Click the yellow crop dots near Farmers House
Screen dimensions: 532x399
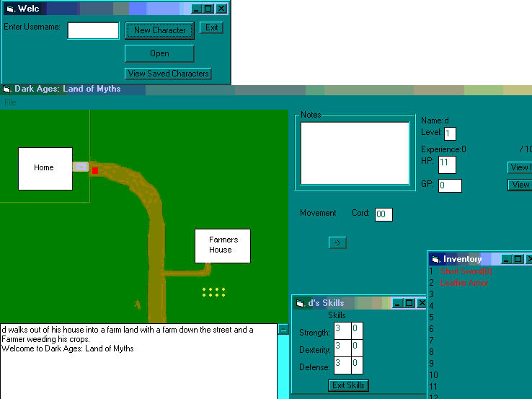(214, 292)
